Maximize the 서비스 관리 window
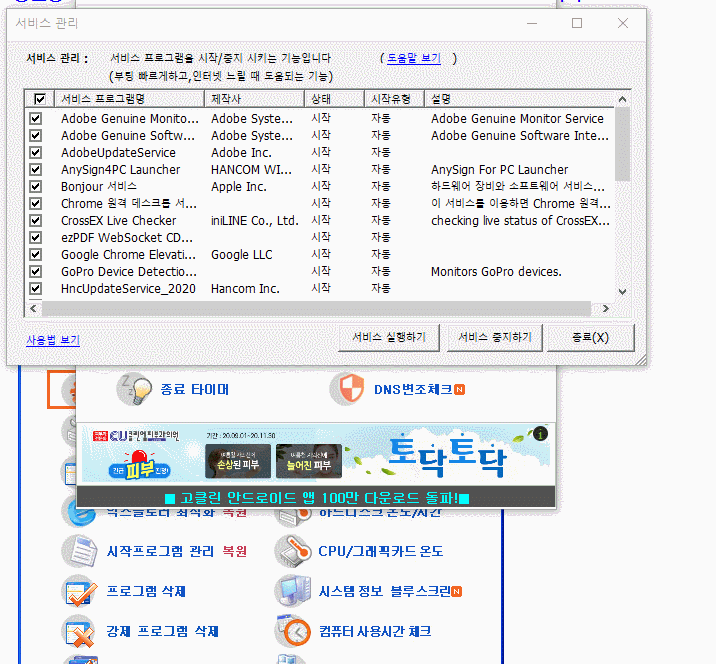 577,23
